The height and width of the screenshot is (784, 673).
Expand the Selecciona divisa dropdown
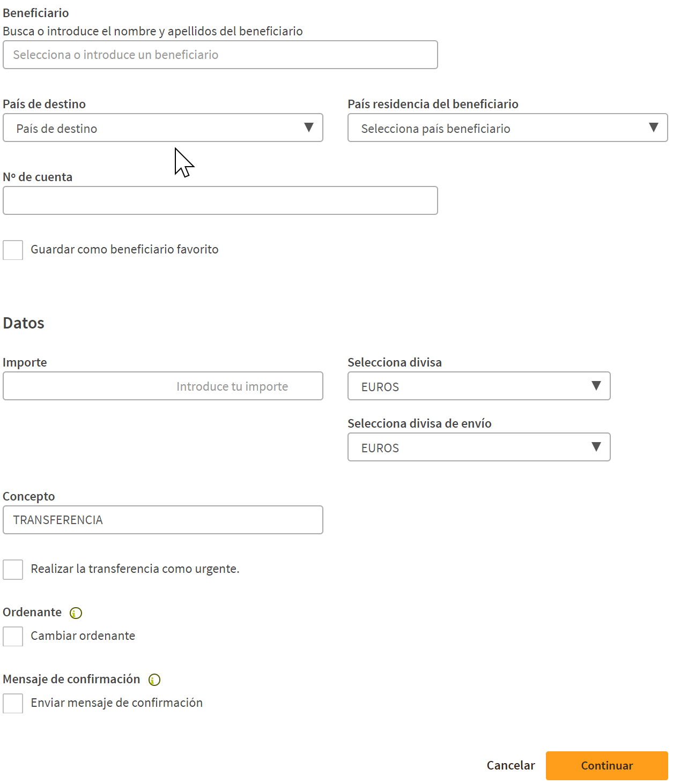479,386
